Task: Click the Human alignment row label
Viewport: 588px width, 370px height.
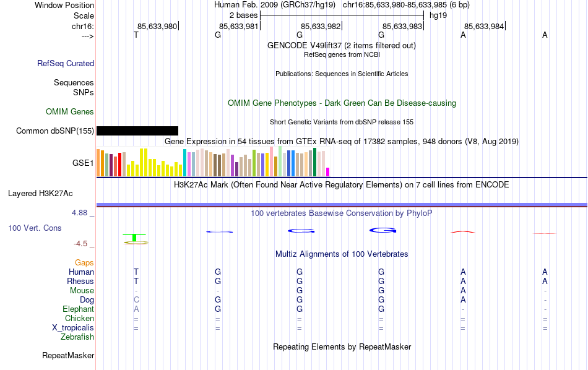Action: pos(81,272)
